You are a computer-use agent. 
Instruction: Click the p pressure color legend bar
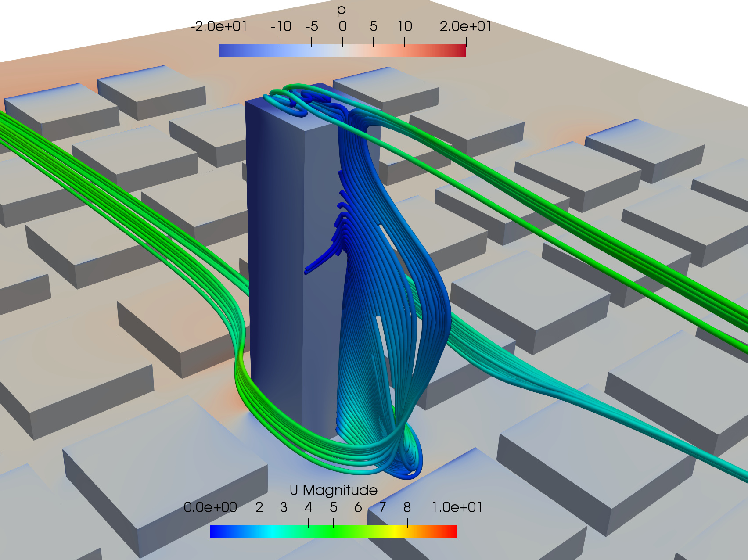(342, 50)
